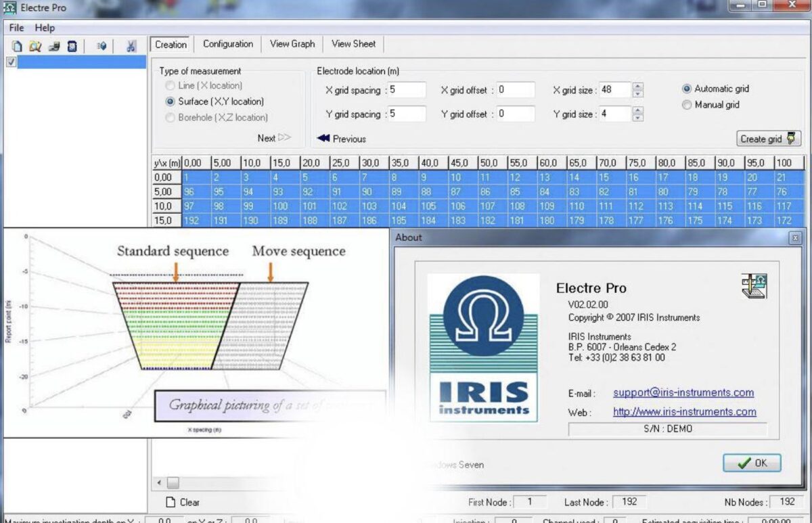Open the Help menu
This screenshot has width=812, height=523.
45,28
